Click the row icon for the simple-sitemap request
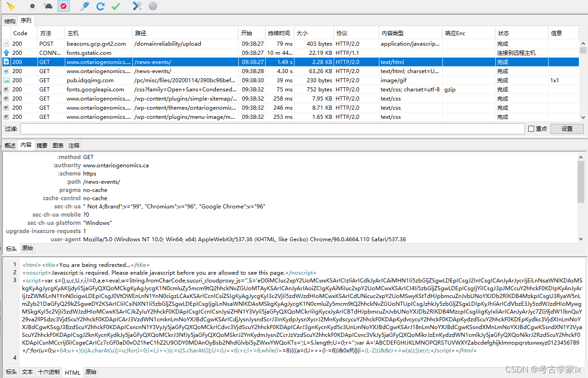This screenshot has height=378, width=588. 6,98
